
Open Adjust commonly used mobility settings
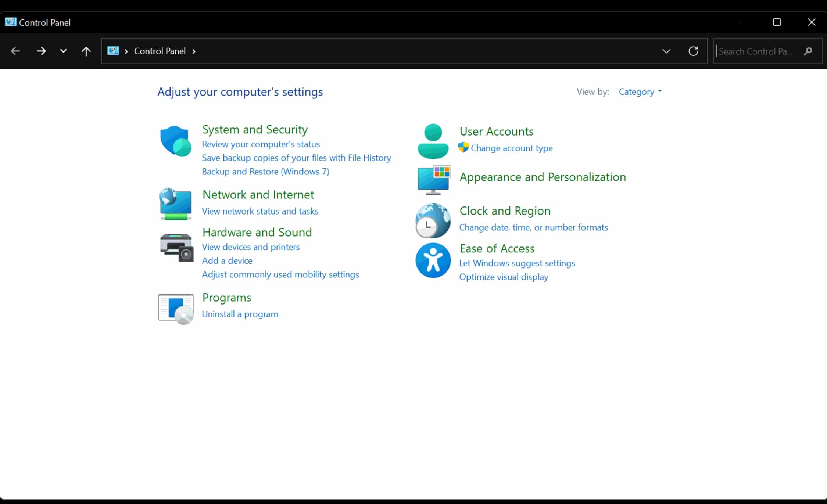[280, 274]
